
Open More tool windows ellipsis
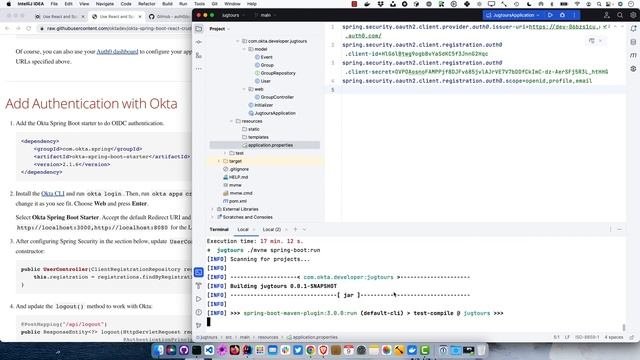199,69
